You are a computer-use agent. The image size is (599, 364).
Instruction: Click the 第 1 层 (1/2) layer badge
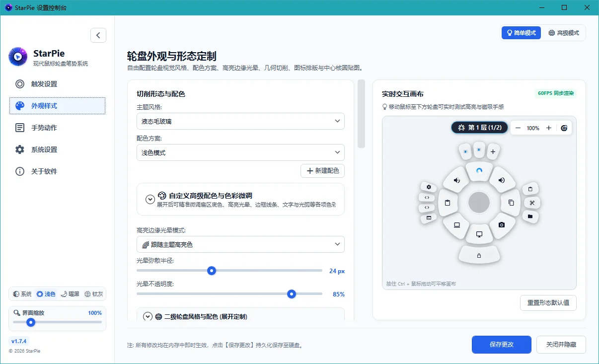coord(479,128)
